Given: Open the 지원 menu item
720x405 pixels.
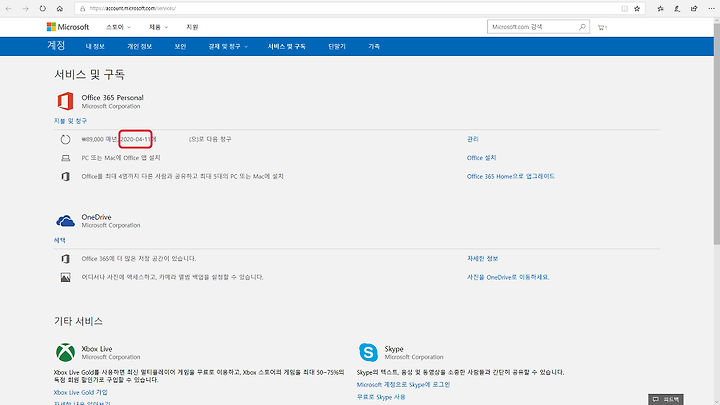Looking at the screenshot, I should point(192,27).
